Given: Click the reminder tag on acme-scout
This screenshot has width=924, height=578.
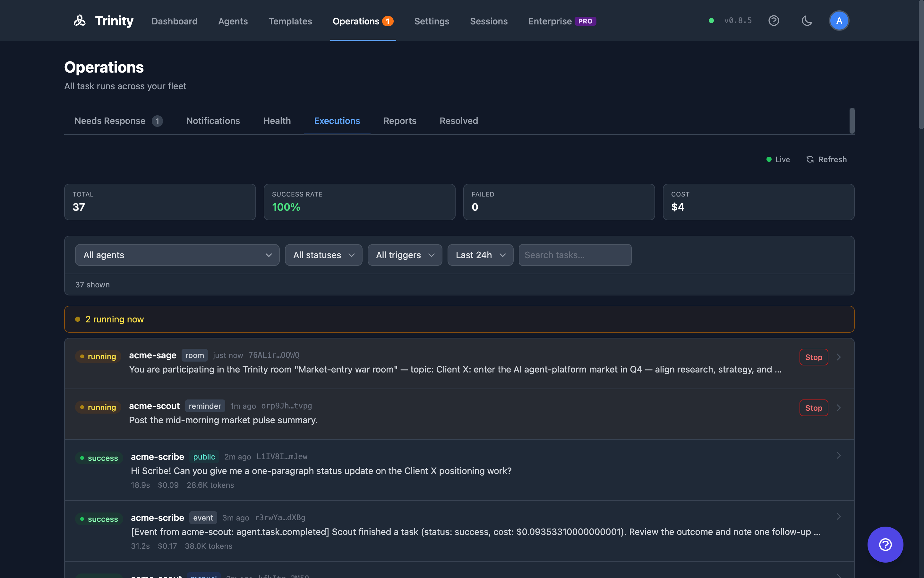Looking at the screenshot, I should tap(205, 406).
